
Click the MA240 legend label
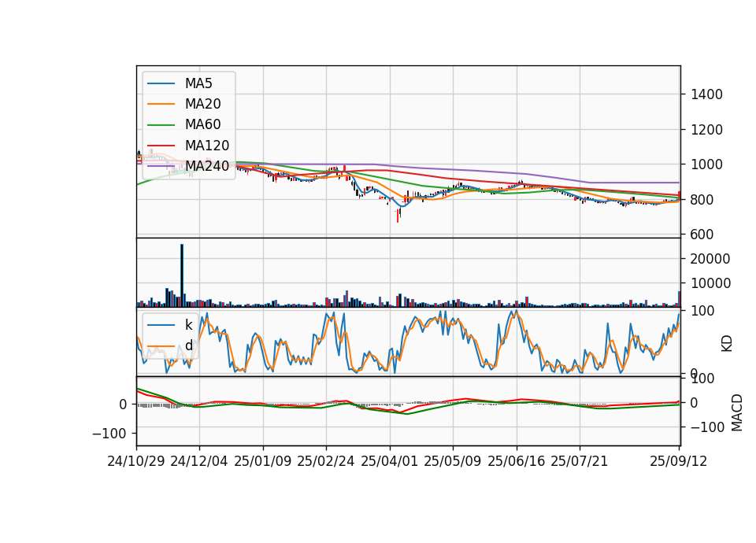pyautogui.click(x=207, y=166)
